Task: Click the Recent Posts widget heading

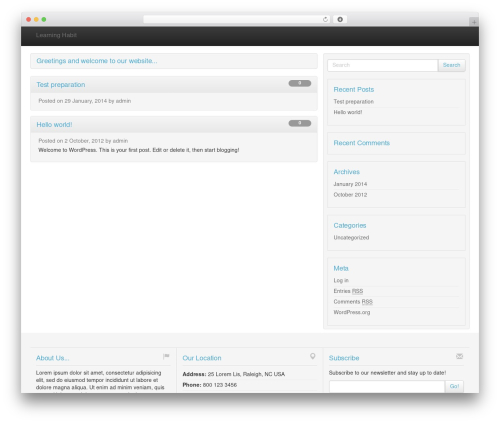Action: [x=354, y=90]
